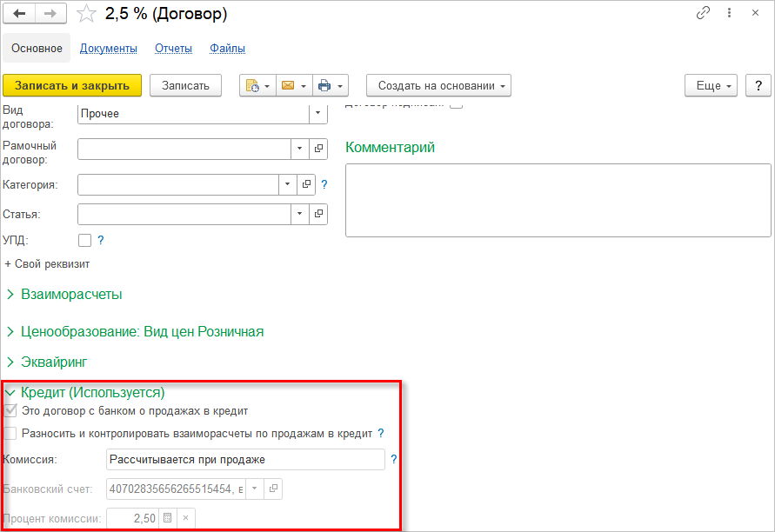Open the Создать на основании menu
This screenshot has height=532, width=775.
tap(438, 85)
